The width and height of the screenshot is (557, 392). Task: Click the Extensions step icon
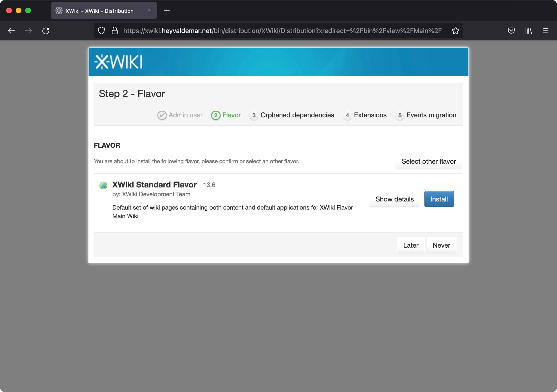(x=347, y=115)
